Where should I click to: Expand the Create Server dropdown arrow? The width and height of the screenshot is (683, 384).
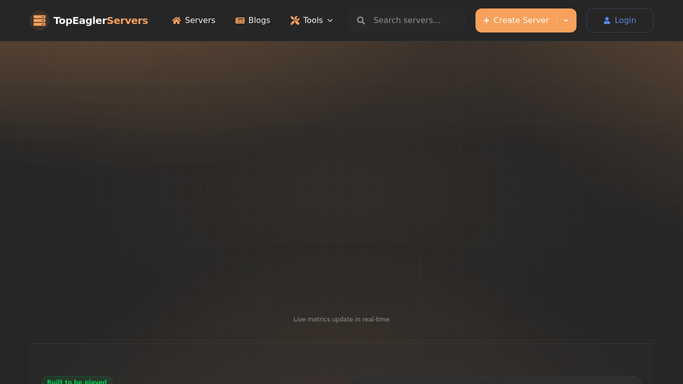coord(566,20)
